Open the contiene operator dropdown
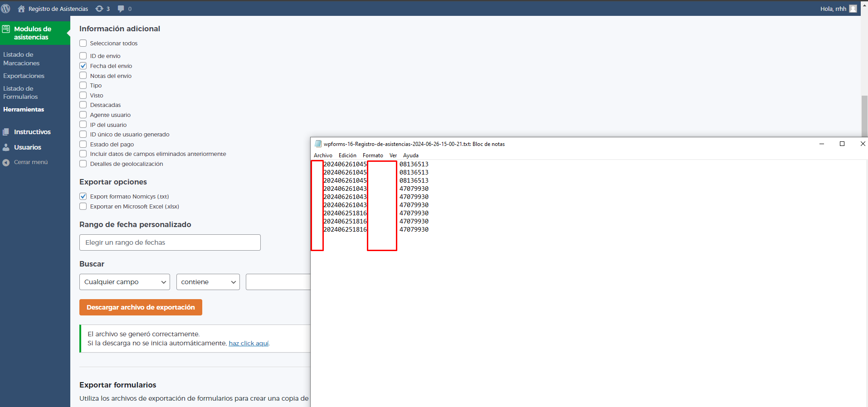The image size is (868, 407). click(x=208, y=282)
